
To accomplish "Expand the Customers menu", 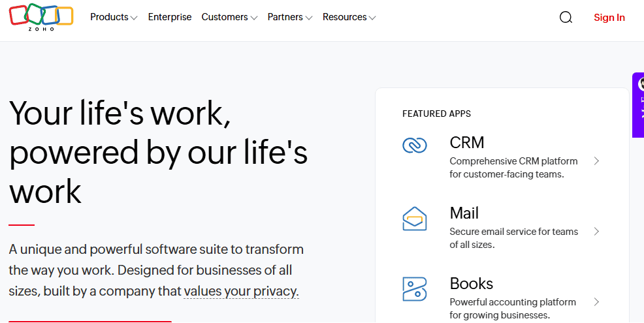I will click(229, 17).
